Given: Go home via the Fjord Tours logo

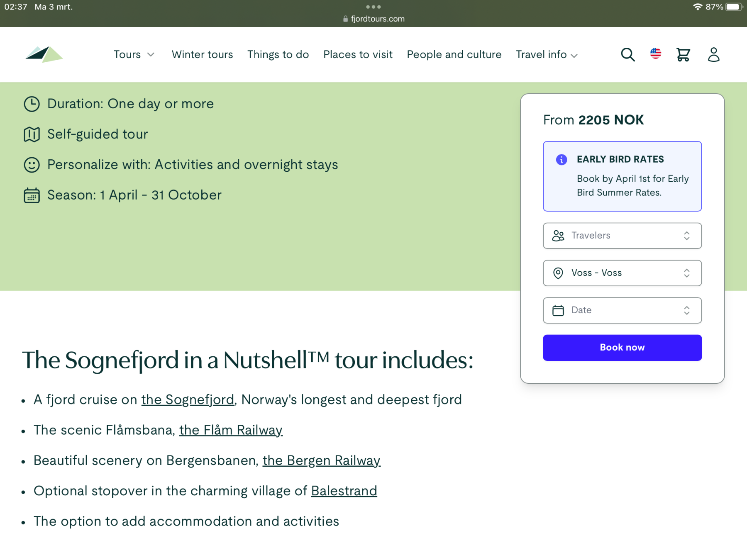Looking at the screenshot, I should coord(44,54).
